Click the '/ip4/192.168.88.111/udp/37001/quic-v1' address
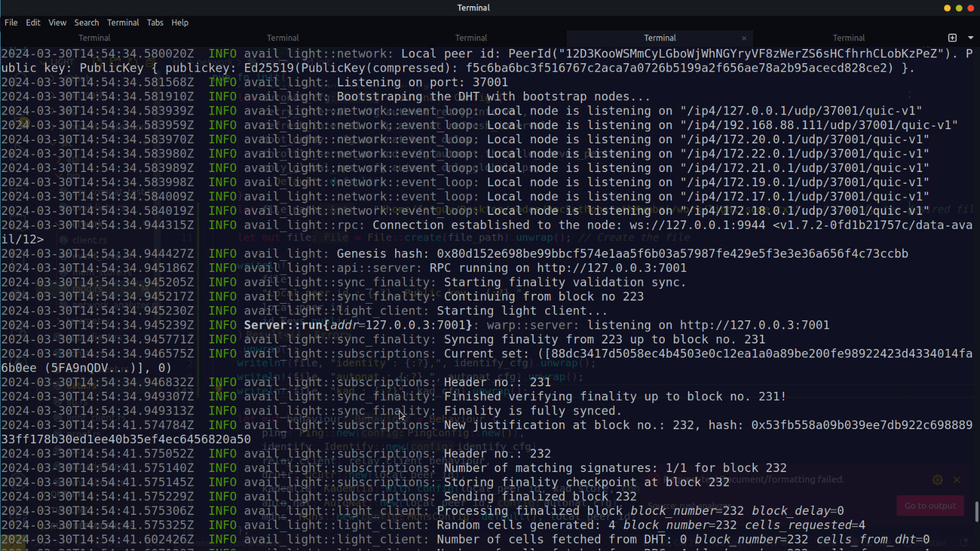The height and width of the screenshot is (551, 980). (820, 125)
